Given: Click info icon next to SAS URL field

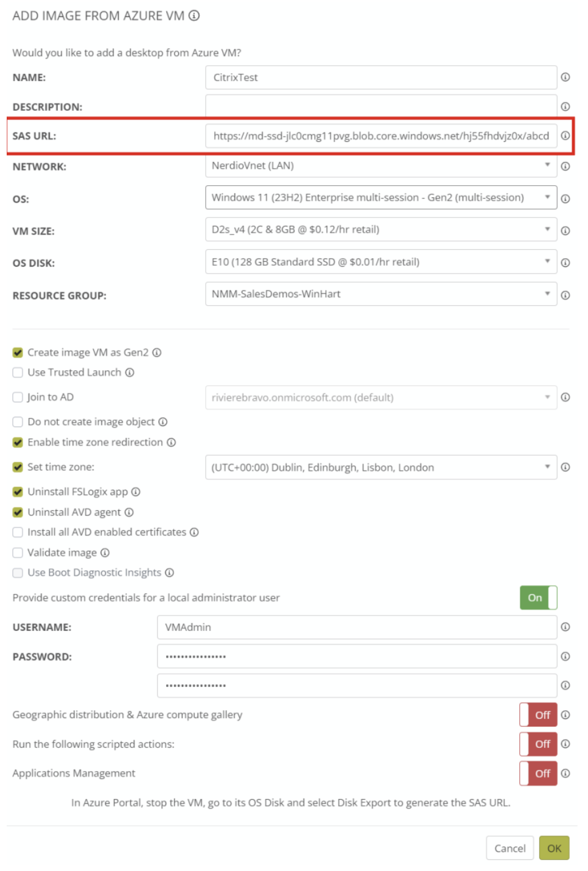Looking at the screenshot, I should (x=565, y=136).
